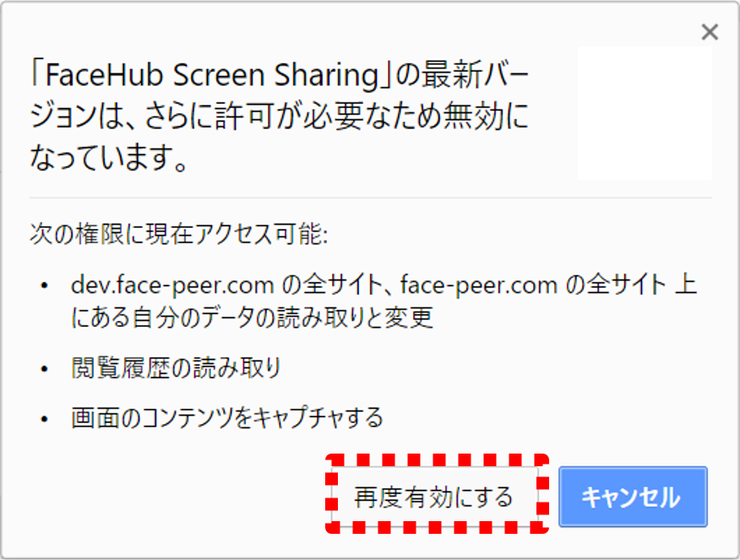740x560 pixels.
Task: Click the 次の権限に現在アクセス可能 label
Action: pos(179,233)
